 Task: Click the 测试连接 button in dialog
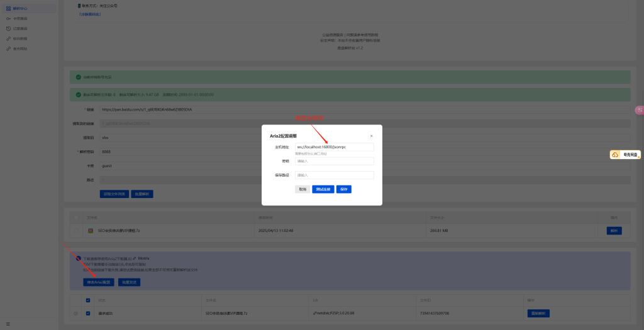tap(323, 189)
